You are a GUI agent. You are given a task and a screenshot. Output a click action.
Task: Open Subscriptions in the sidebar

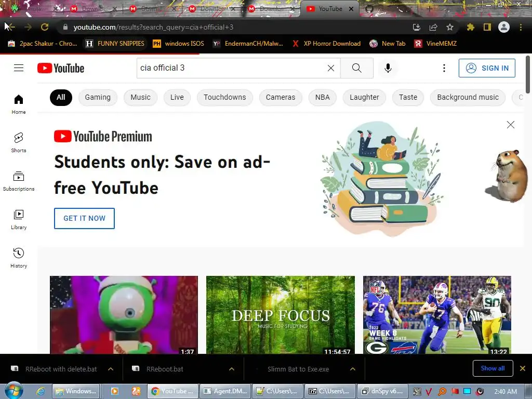pyautogui.click(x=19, y=181)
